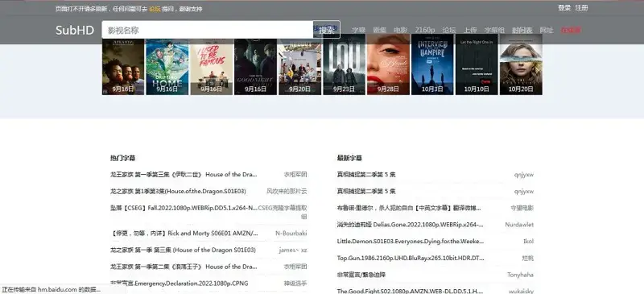Viewport: 644px width, 294px height.
Task: Open the 字幕组 navigation item
Action: (494, 30)
